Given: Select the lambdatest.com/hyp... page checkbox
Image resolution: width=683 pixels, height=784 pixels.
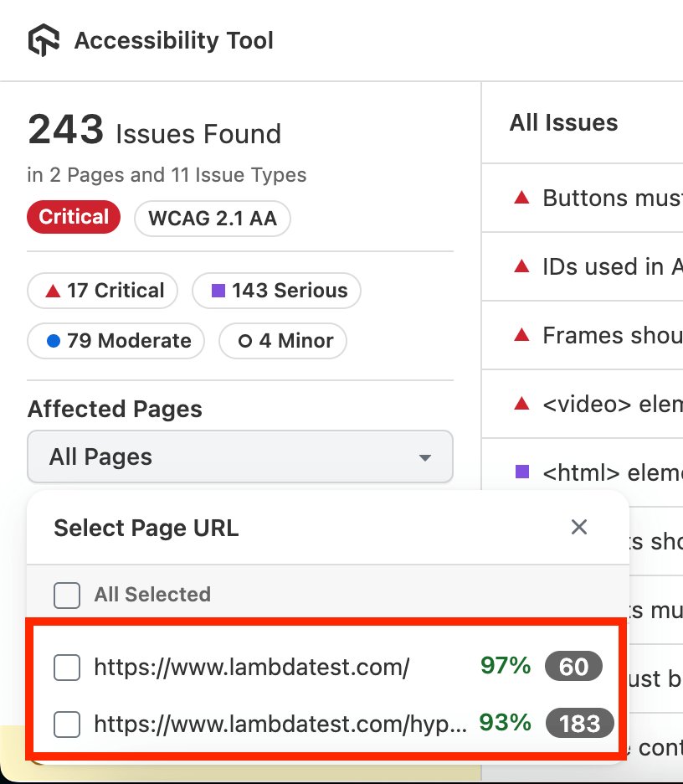Looking at the screenshot, I should [67, 724].
